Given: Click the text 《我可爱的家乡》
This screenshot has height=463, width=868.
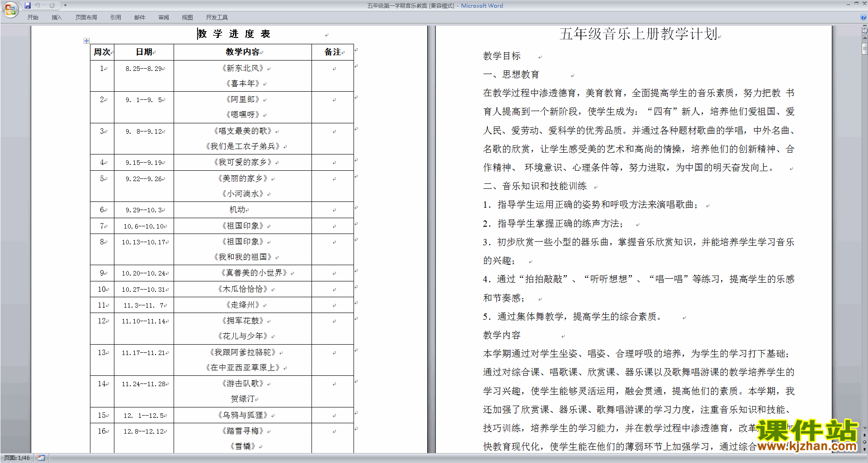Looking at the screenshot, I should (243, 162).
